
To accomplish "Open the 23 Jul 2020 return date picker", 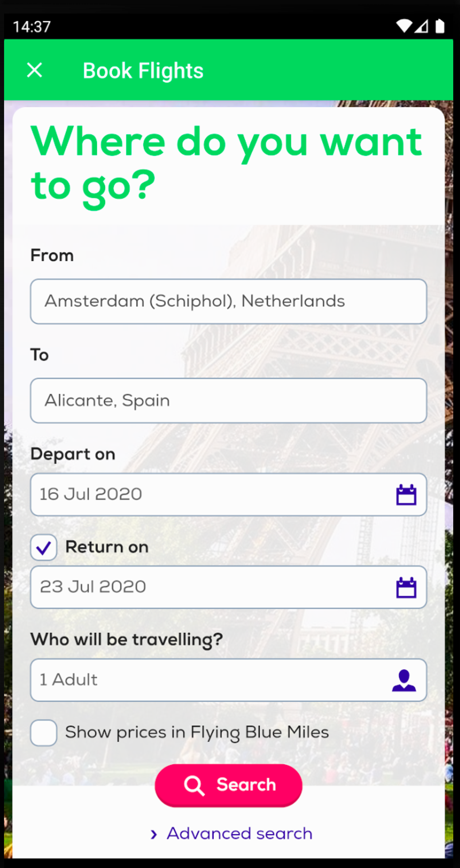I will tap(207, 587).
